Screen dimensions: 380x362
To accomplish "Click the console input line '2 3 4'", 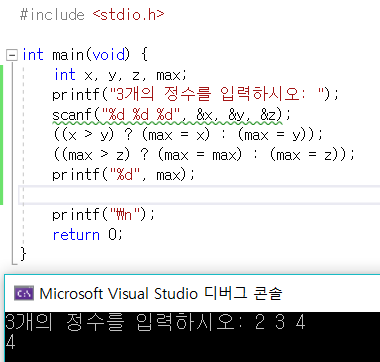I will click(156, 322).
